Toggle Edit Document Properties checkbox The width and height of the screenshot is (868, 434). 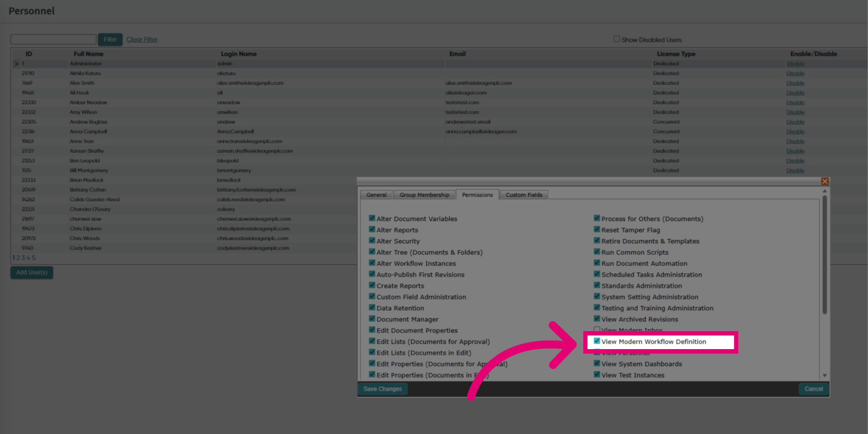pos(372,330)
